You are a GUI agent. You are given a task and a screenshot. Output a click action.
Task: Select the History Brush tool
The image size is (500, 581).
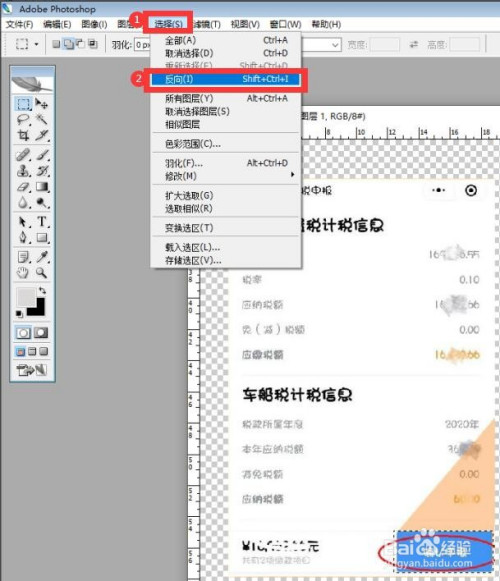pyautogui.click(x=42, y=170)
